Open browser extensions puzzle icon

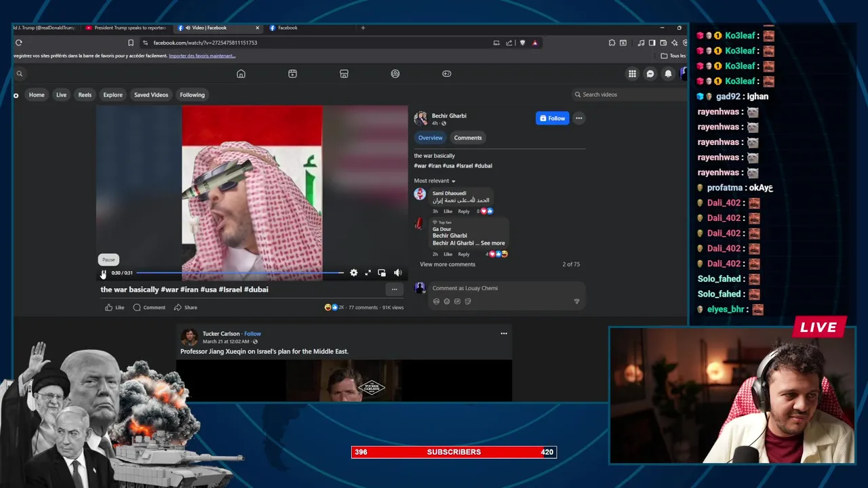point(612,43)
